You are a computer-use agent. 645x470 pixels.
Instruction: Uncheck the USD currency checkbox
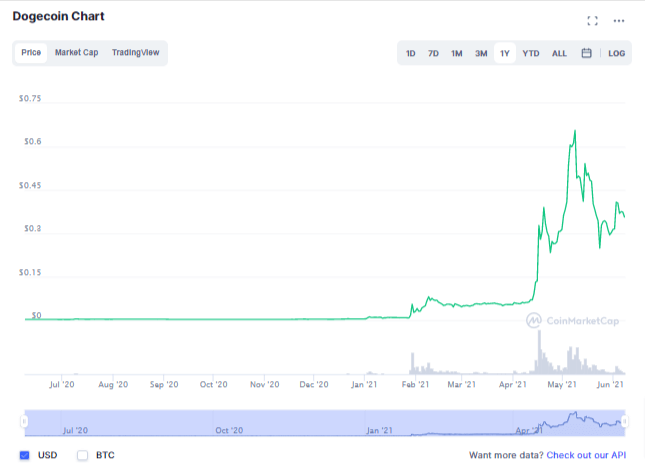25,455
